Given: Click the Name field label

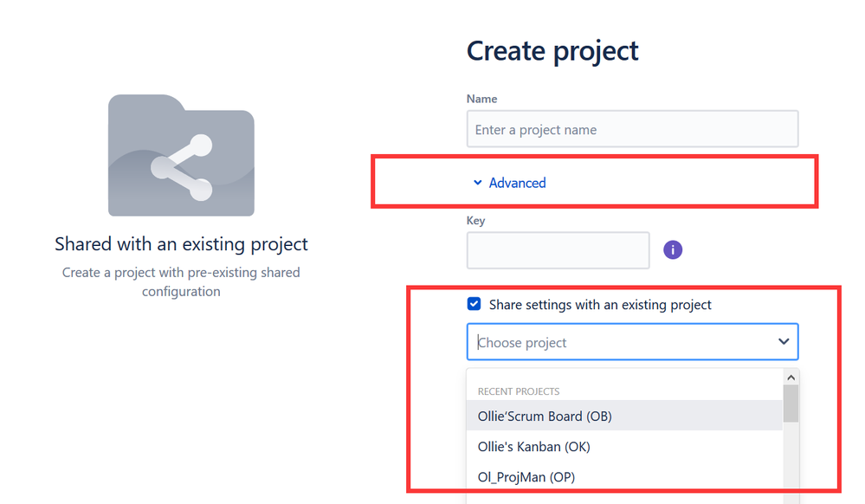Looking at the screenshot, I should [481, 99].
